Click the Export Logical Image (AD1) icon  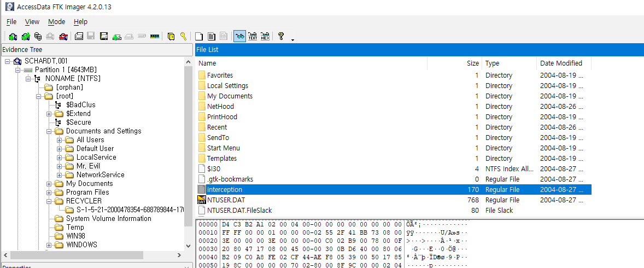(x=103, y=36)
